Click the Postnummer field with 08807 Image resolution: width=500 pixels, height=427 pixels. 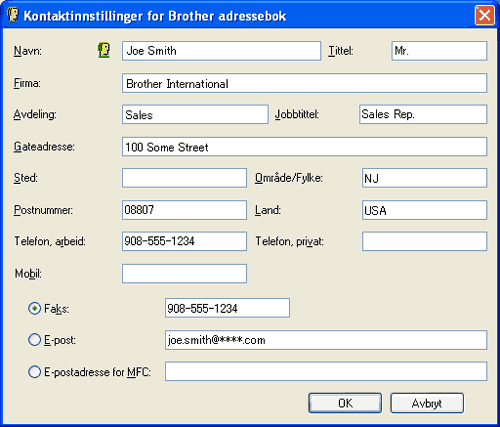[184, 210]
